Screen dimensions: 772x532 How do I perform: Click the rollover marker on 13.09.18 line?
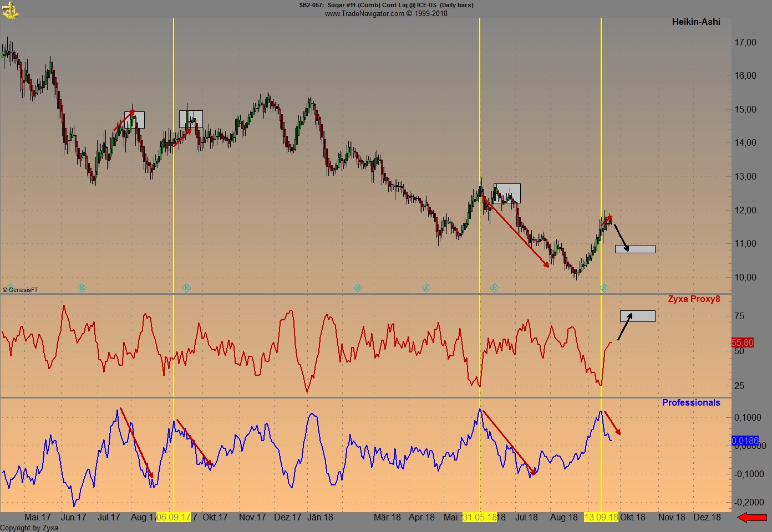604,288
